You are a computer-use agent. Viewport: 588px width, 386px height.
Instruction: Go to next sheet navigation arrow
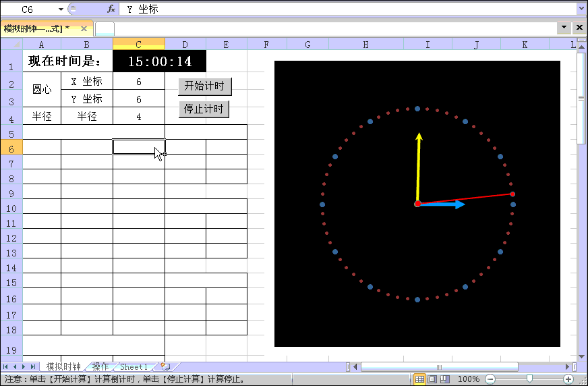click(24, 366)
